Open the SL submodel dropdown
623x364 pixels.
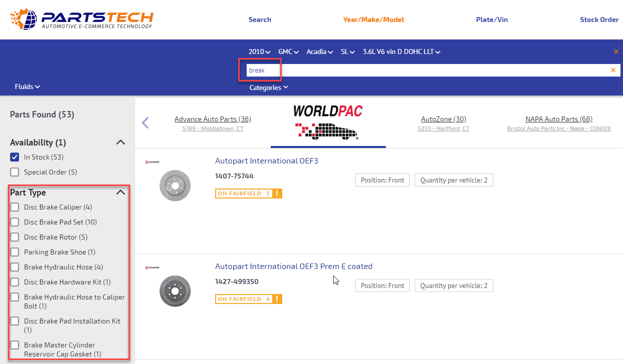(x=348, y=51)
